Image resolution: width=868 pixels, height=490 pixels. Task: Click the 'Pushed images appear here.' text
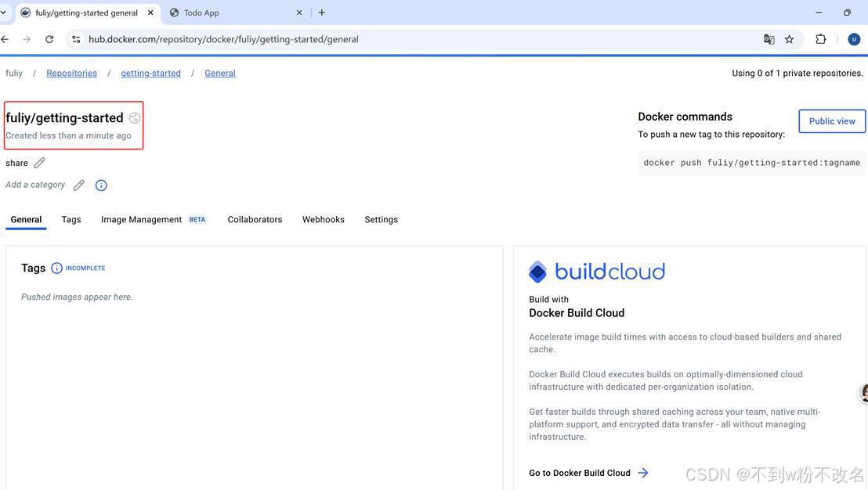[x=77, y=297]
